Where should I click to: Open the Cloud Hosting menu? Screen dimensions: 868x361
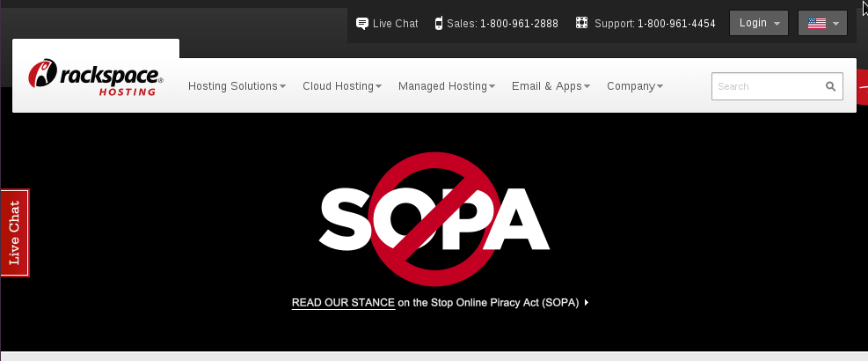click(341, 86)
